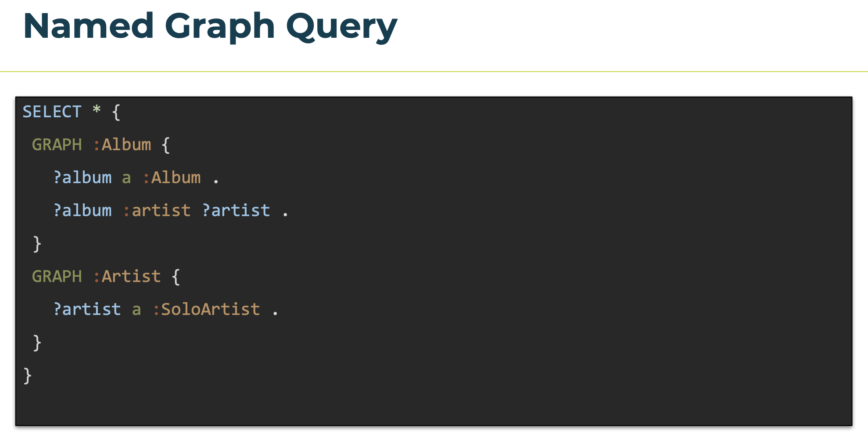Image resolution: width=868 pixels, height=441 pixels.
Task: Click '?artist' variable after ':artist' predicate
Action: (x=236, y=210)
